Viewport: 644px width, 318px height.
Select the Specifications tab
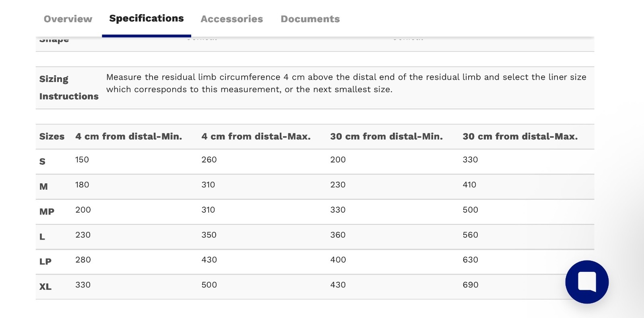(147, 18)
